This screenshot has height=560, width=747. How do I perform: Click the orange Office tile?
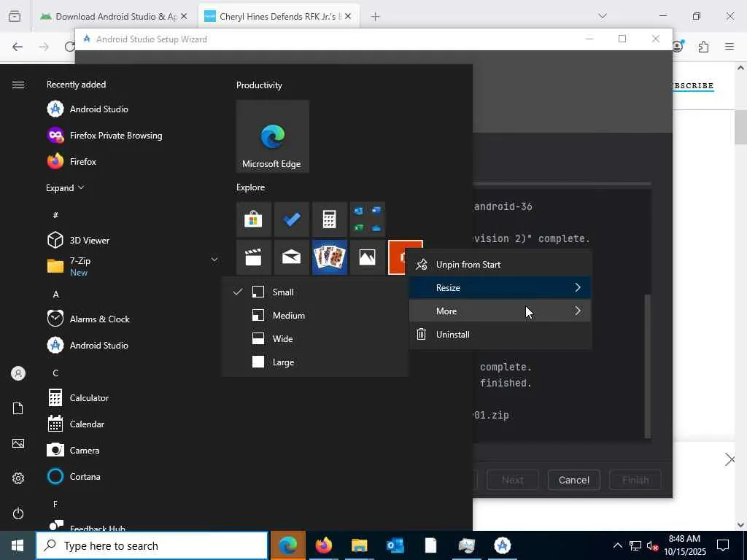point(396,257)
